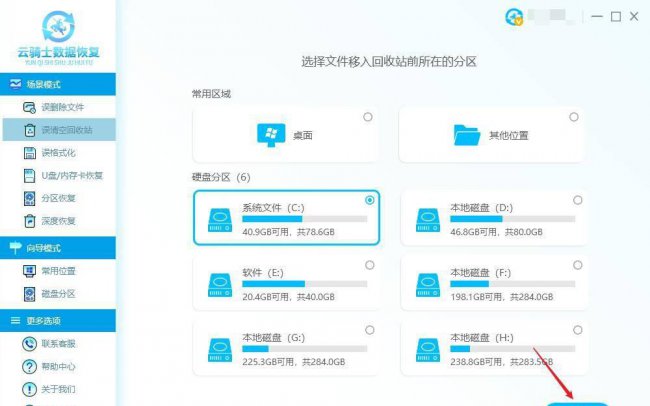Screen dimensions: 650x406
Task: Click the 其他位置 folder icon
Action: tap(467, 135)
